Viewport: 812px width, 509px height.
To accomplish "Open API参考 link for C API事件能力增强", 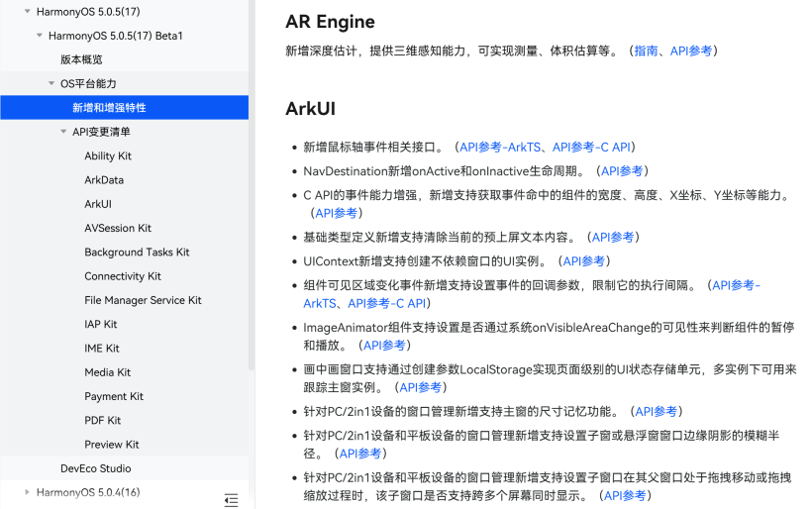I will (x=336, y=213).
